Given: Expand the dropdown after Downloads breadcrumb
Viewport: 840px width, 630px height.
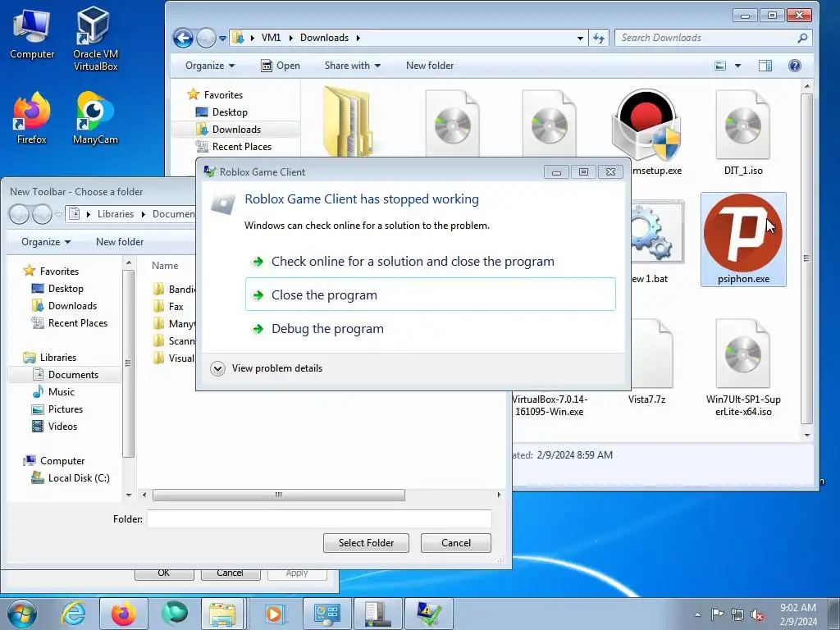Looking at the screenshot, I should (358, 38).
